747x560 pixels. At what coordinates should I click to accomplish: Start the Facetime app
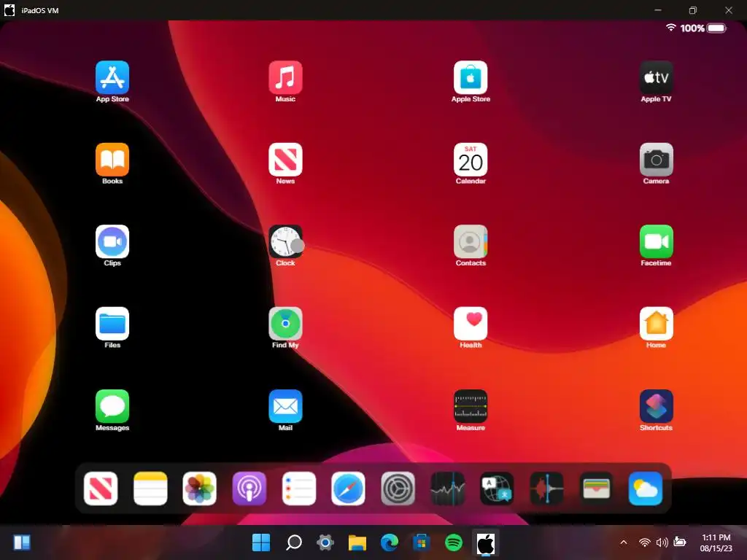pos(656,241)
